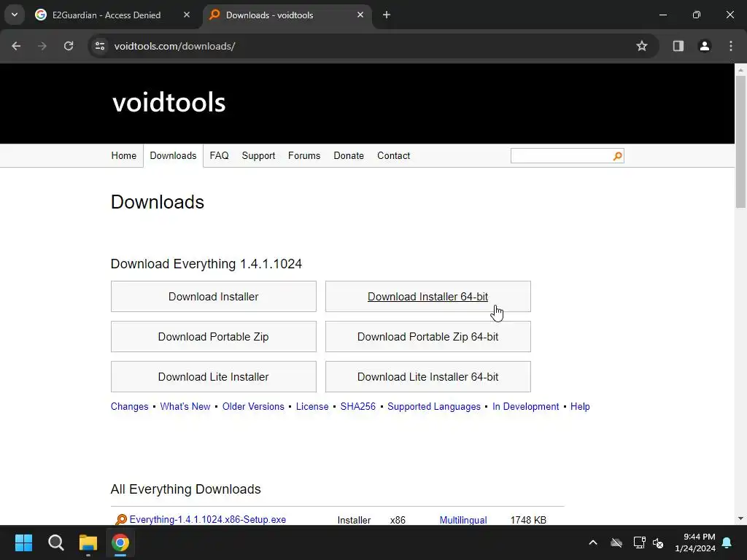Go to the Forums page
This screenshot has width=747, height=560.
[x=304, y=156]
